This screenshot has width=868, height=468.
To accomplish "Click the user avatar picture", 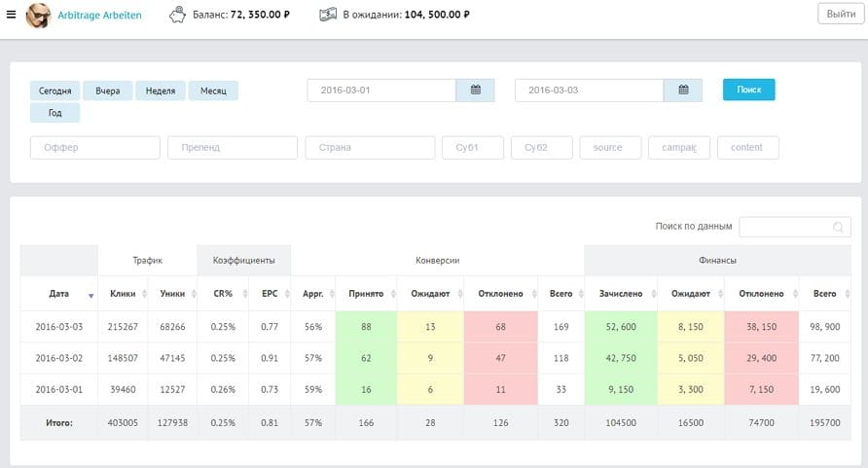I will [x=38, y=15].
